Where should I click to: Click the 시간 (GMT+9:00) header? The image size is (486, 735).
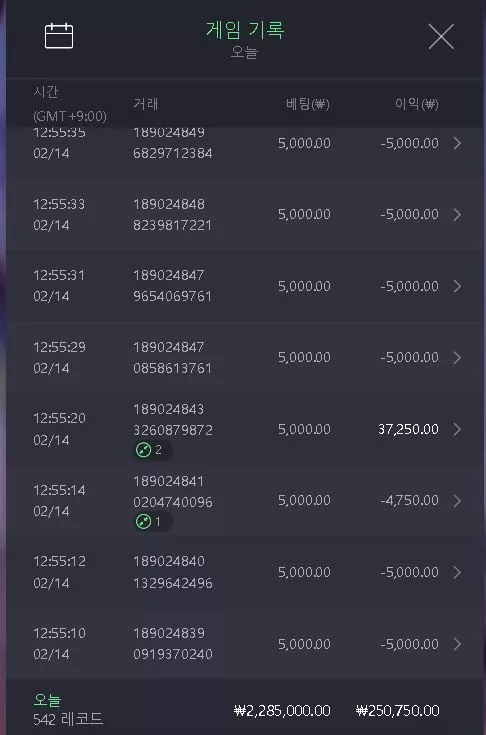point(69,104)
